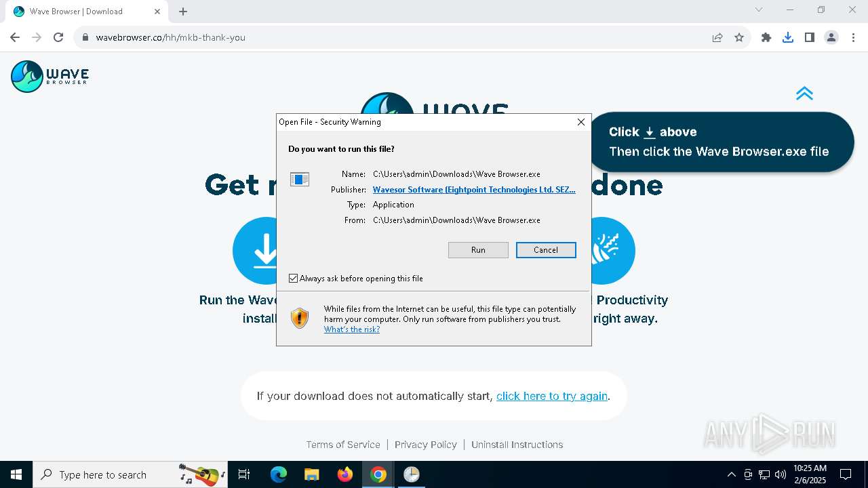Launch Microsoft Edge from taskbar
868x488 pixels.
279,474
